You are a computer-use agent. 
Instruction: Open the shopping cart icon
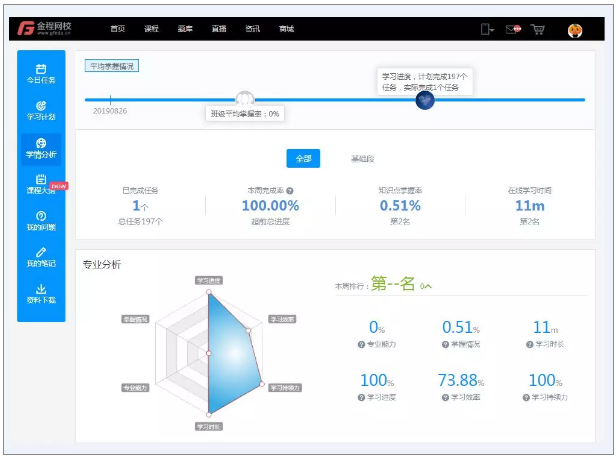point(538,30)
